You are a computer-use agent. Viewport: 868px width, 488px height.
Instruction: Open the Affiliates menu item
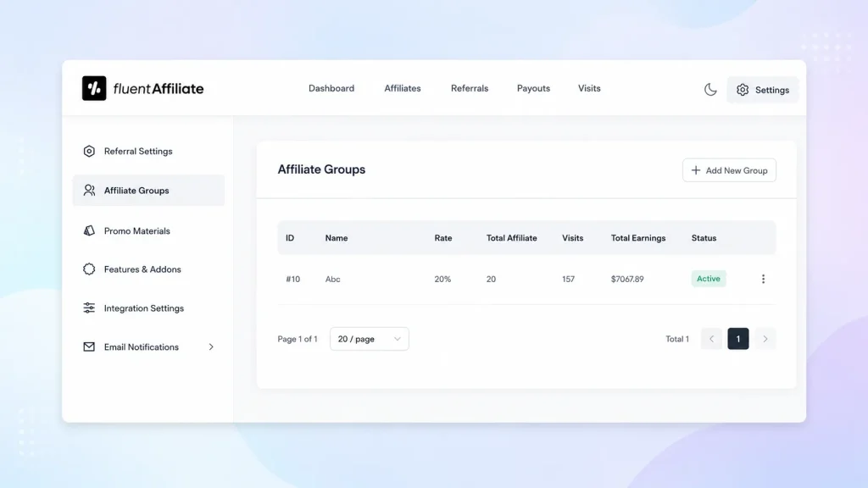tap(403, 88)
